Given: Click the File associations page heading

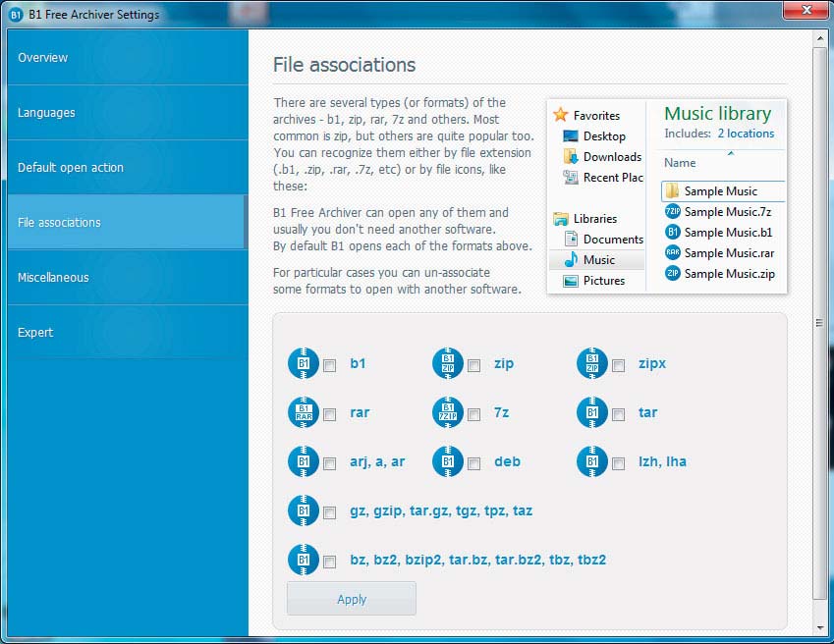Looking at the screenshot, I should (x=344, y=65).
